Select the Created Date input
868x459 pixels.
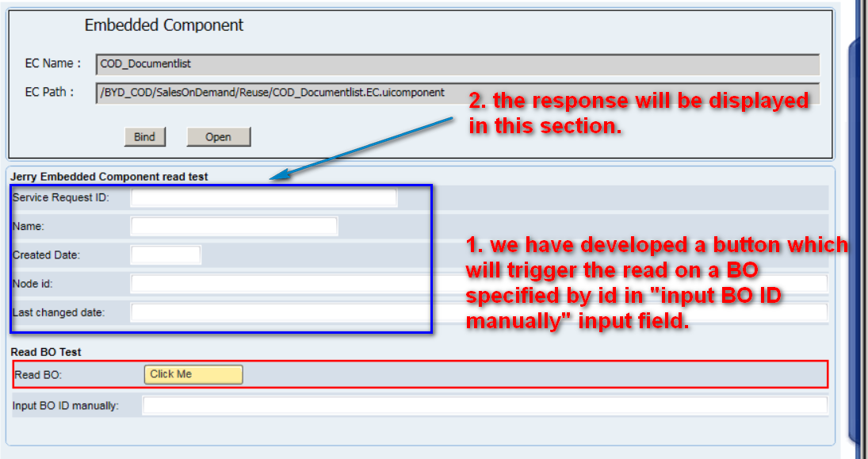tap(166, 255)
